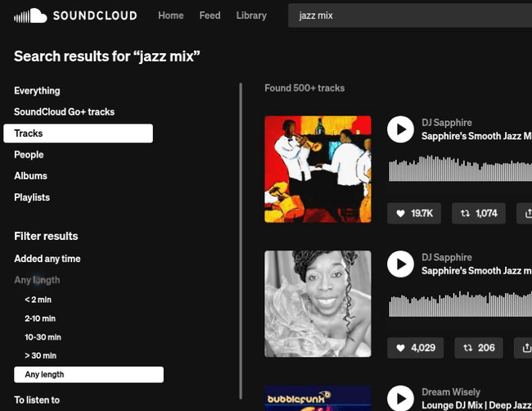Open the Feed page
The height and width of the screenshot is (411, 532).
(x=210, y=16)
